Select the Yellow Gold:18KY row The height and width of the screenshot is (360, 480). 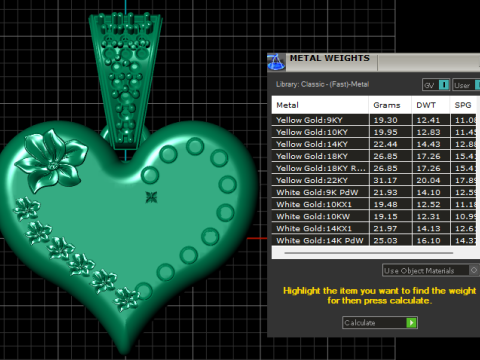(x=374, y=156)
